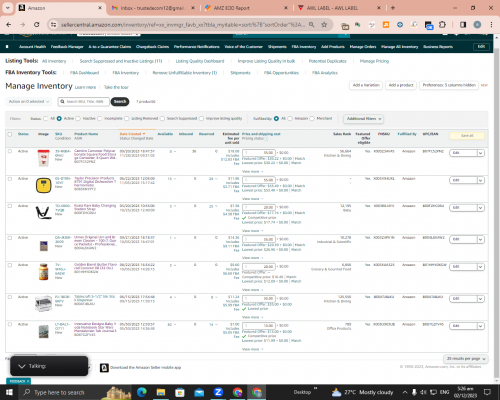The height and width of the screenshot is (400, 500).
Task: Sort by Date Created column header
Action: point(132,134)
